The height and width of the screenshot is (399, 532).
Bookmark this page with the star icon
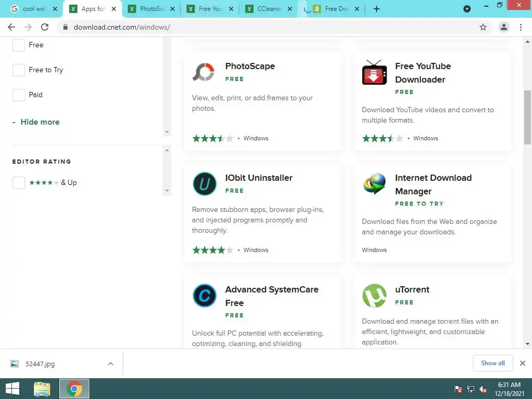[483, 27]
